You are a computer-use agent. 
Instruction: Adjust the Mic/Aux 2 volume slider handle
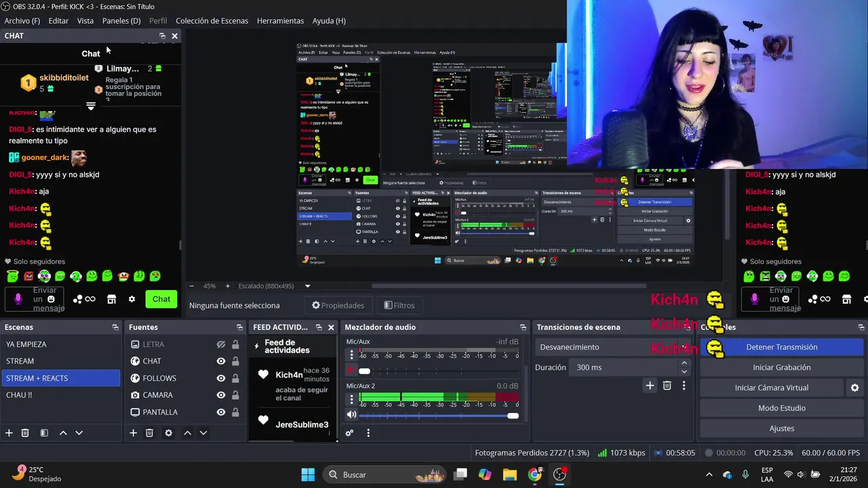pyautogui.click(x=513, y=415)
